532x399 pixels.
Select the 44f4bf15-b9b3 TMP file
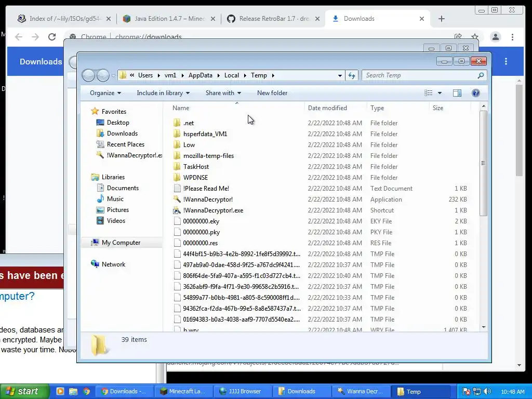pyautogui.click(x=242, y=254)
